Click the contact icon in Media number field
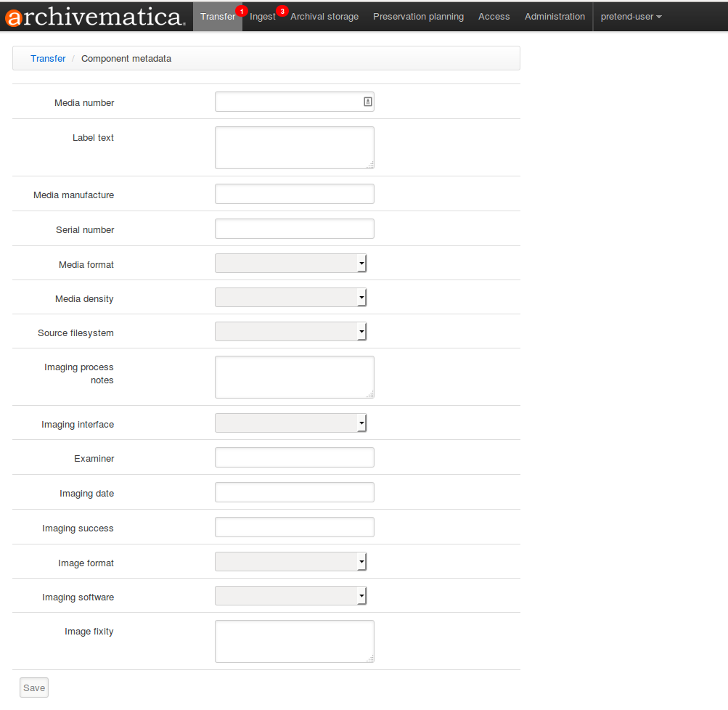Image resolution: width=728 pixels, height=710 pixels. 367,102
